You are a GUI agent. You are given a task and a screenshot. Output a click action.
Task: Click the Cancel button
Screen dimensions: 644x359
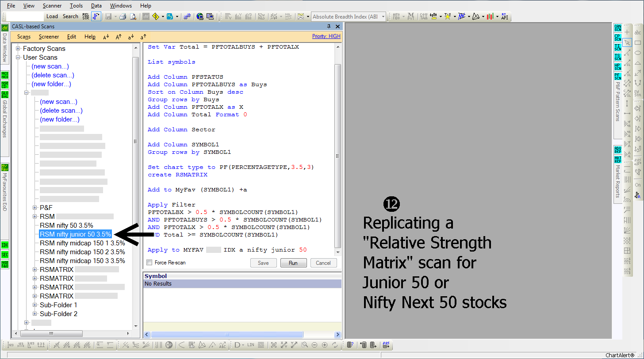click(323, 263)
